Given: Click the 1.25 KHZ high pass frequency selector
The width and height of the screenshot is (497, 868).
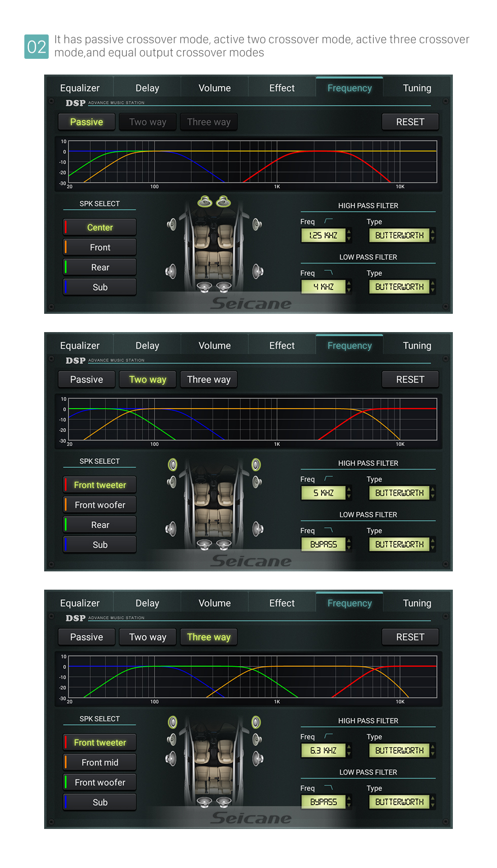Looking at the screenshot, I should (x=326, y=235).
